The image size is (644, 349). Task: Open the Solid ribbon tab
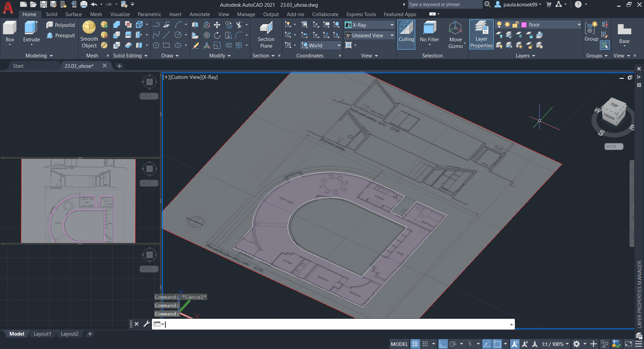pyautogui.click(x=51, y=14)
